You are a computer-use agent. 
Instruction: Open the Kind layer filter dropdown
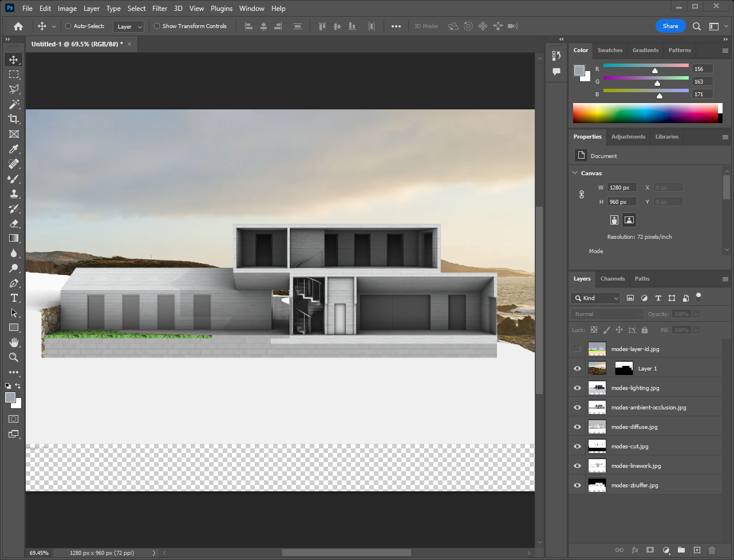[x=595, y=298]
